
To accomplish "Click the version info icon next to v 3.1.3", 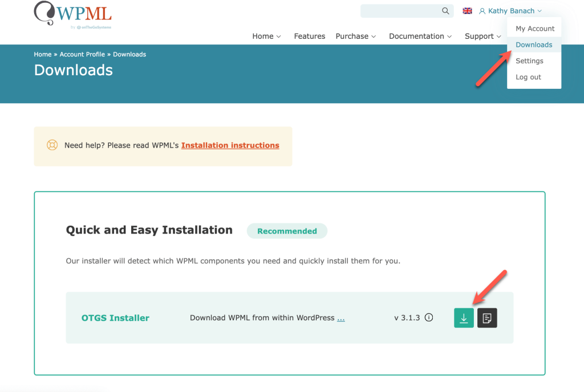I will click(429, 317).
